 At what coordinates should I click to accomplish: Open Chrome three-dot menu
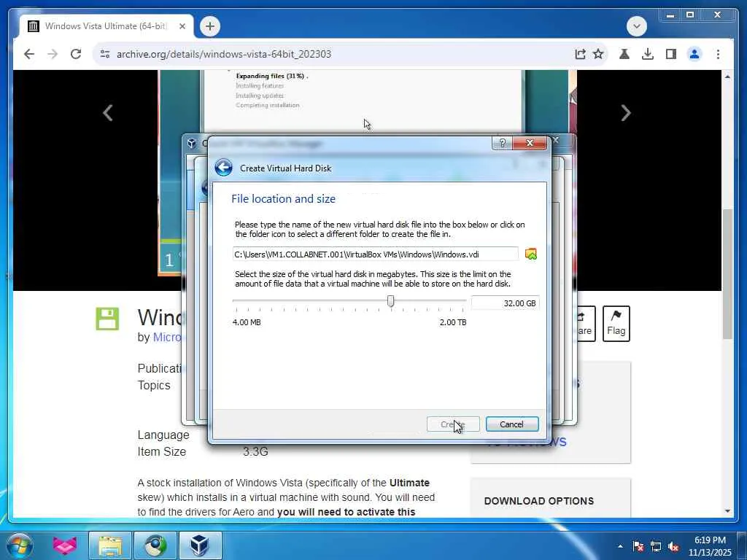tap(718, 54)
